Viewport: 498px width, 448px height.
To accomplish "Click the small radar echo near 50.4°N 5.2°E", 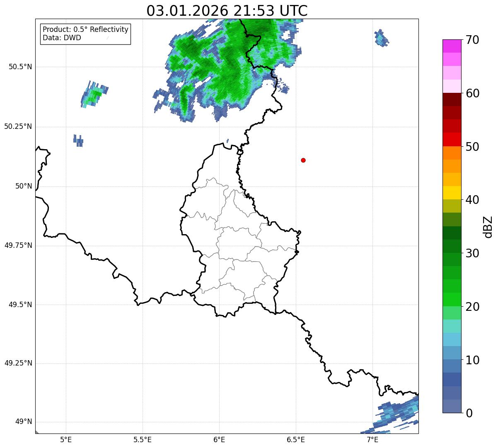I will pyautogui.click(x=94, y=94).
